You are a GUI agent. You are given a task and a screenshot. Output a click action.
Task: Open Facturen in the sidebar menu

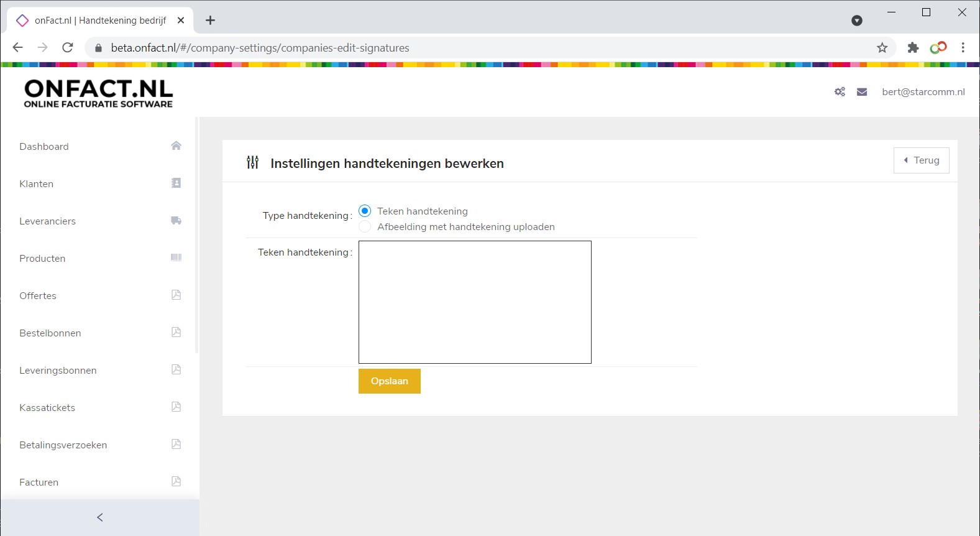tap(39, 483)
